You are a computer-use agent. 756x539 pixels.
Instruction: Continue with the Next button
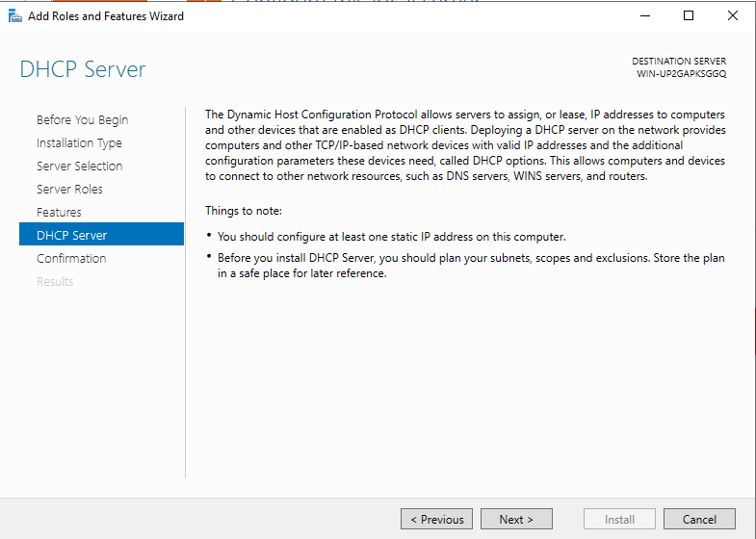click(x=516, y=519)
